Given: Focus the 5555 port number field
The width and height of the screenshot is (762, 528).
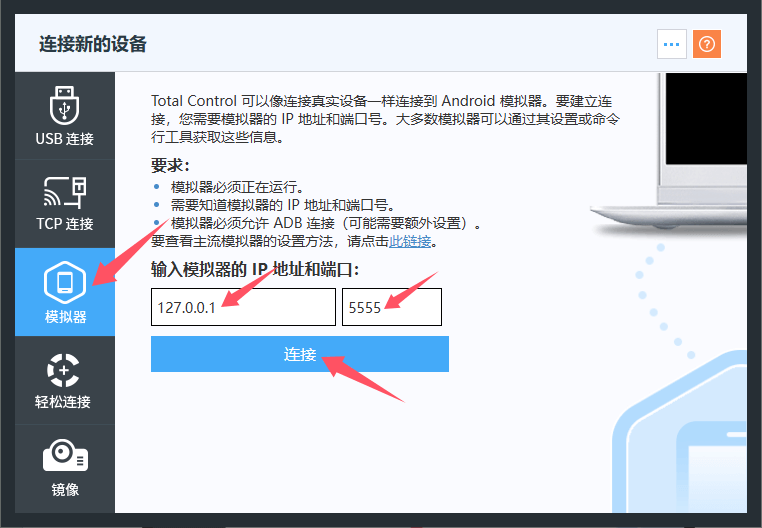Looking at the screenshot, I should (392, 307).
